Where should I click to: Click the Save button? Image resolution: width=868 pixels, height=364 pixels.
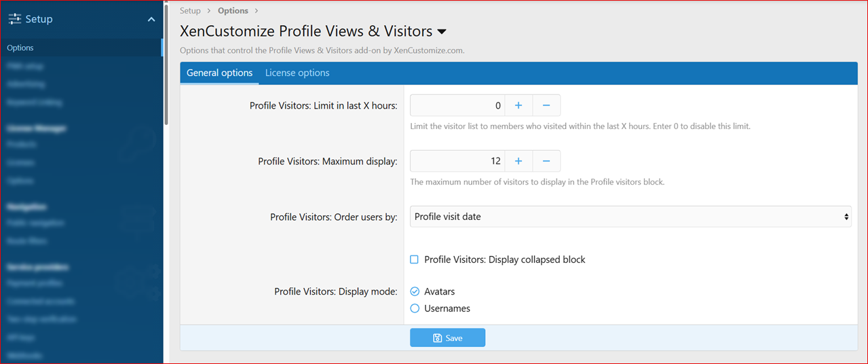pos(447,338)
